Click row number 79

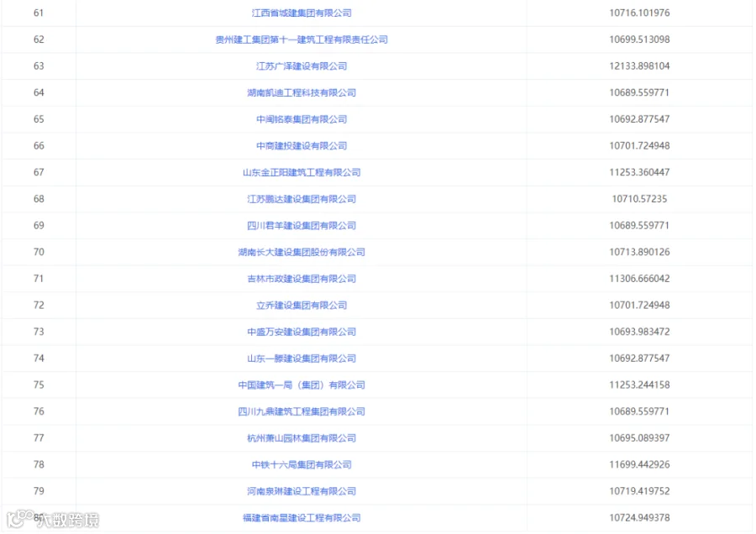pos(39,491)
